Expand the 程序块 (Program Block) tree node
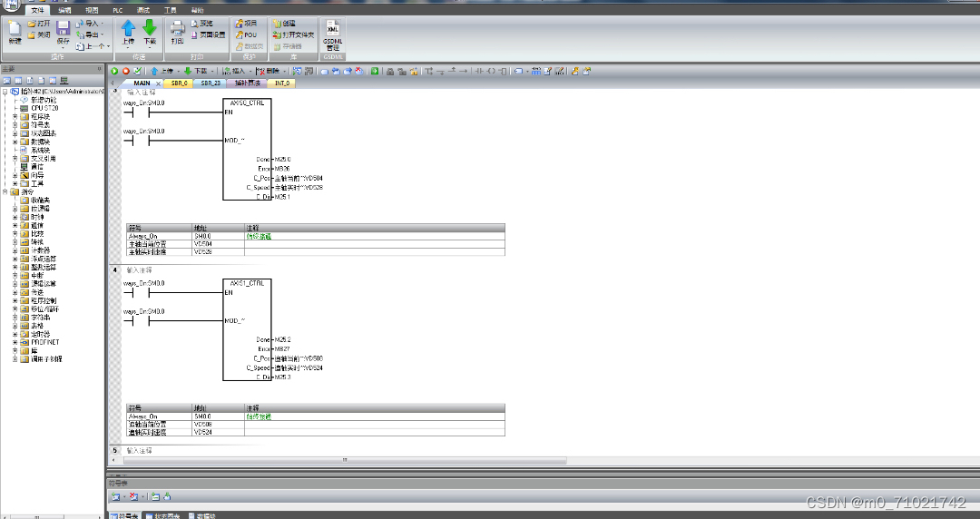Image resolution: width=980 pixels, height=519 pixels. [x=15, y=116]
